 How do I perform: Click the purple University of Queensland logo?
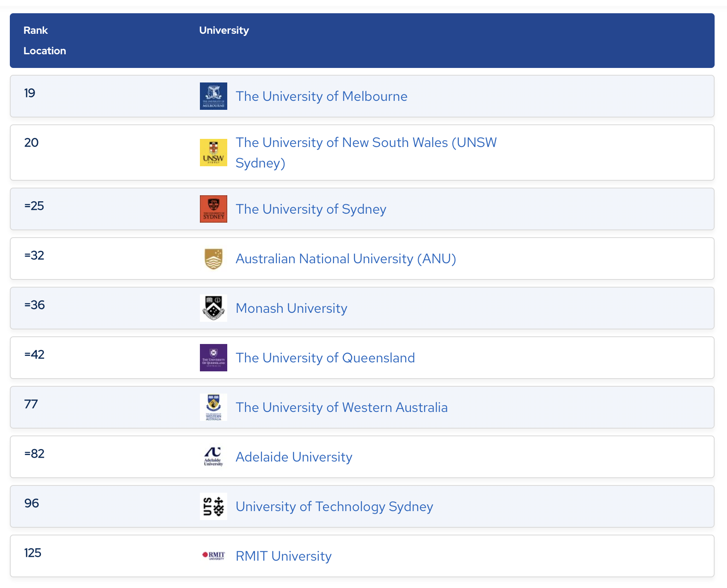(x=213, y=358)
